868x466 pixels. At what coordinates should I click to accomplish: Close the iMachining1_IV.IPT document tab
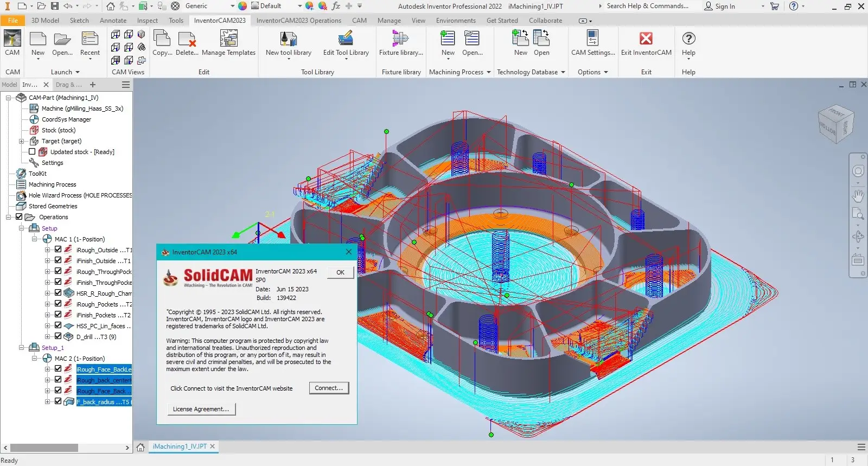[x=213, y=446]
